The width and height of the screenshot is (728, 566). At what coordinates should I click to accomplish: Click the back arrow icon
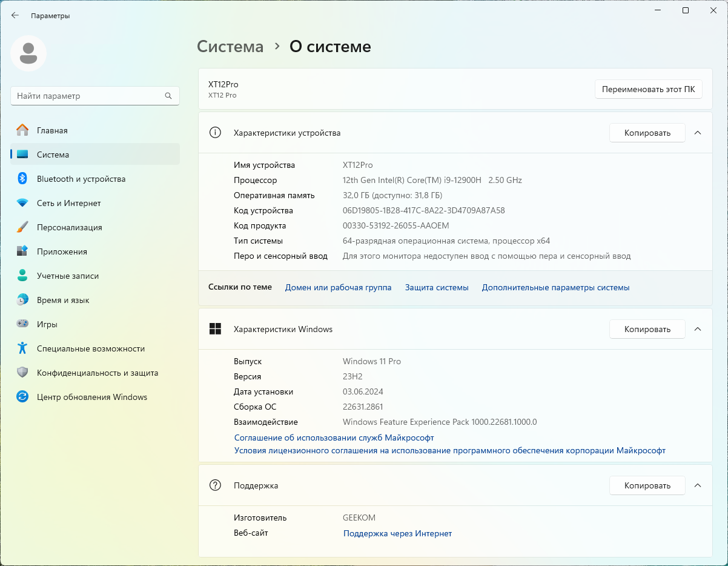point(15,16)
